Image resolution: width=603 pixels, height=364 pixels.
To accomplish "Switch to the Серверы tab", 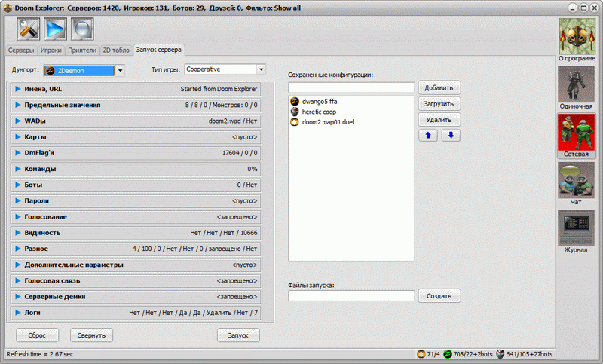I will (21, 50).
